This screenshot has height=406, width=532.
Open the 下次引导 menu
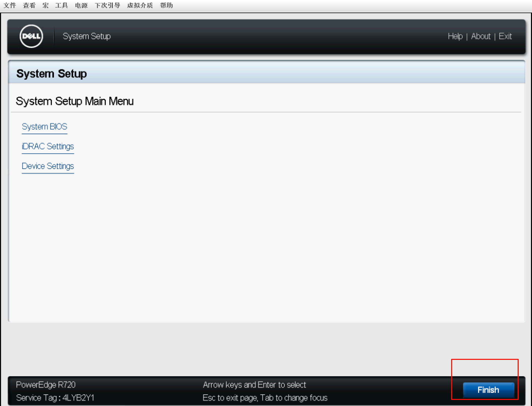[107, 5]
